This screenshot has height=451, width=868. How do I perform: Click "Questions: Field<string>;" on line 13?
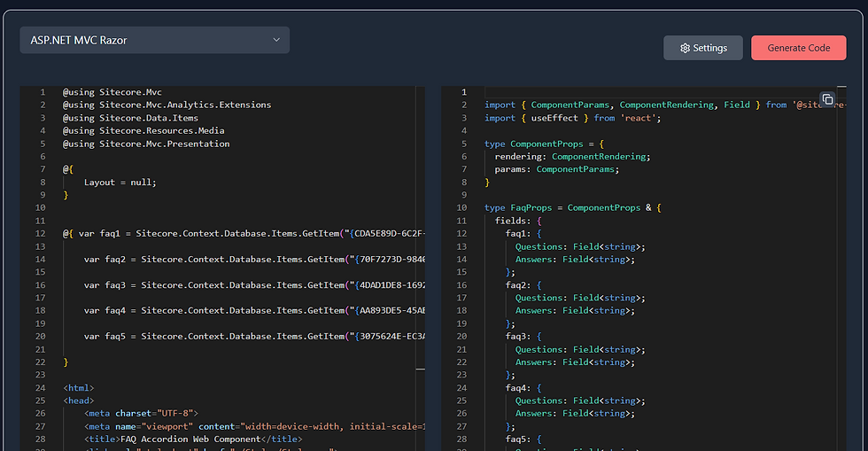click(580, 246)
